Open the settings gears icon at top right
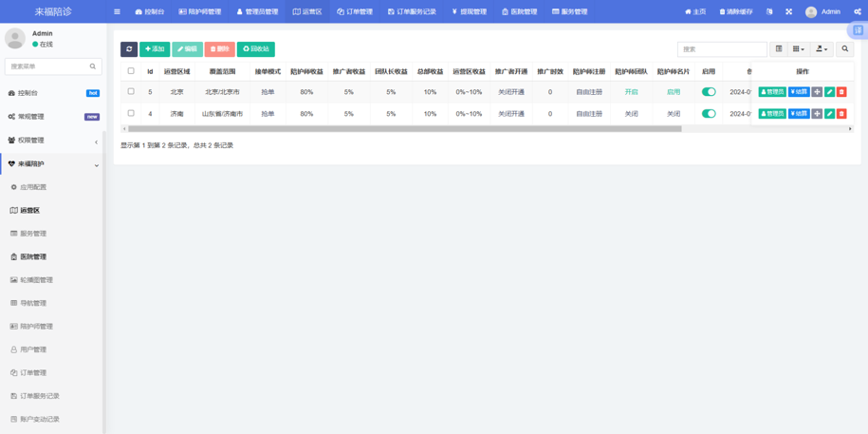The height and width of the screenshot is (434, 868). (857, 11)
